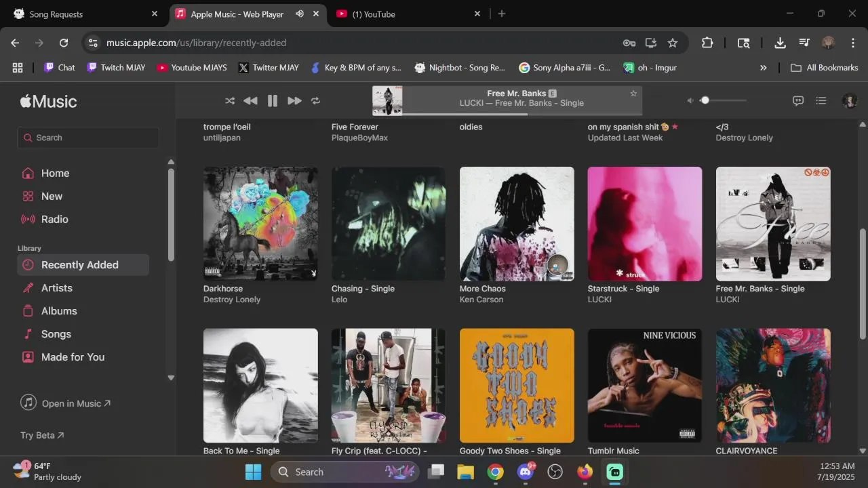Image resolution: width=868 pixels, height=488 pixels.
Task: Open the Apple Music account avatar
Action: point(849,100)
